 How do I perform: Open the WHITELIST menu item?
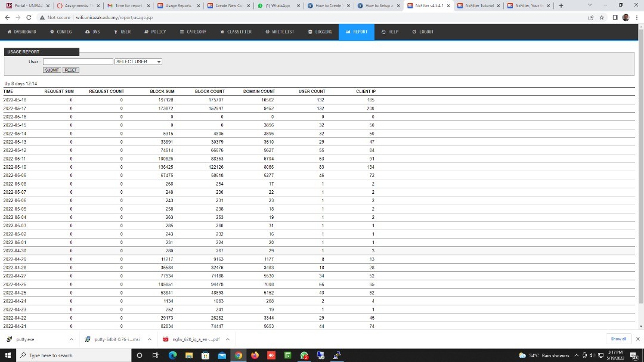(x=280, y=32)
